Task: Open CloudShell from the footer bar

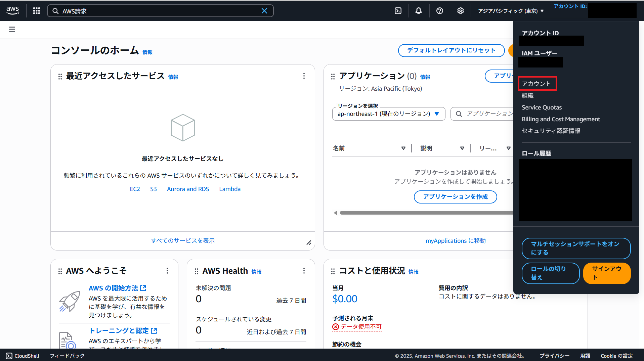Action: click(x=23, y=356)
